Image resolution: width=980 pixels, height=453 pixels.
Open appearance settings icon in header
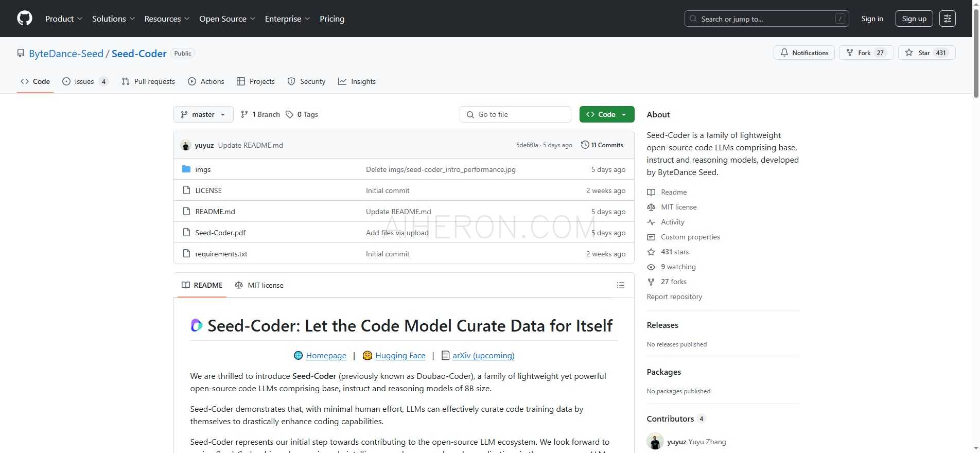947,19
